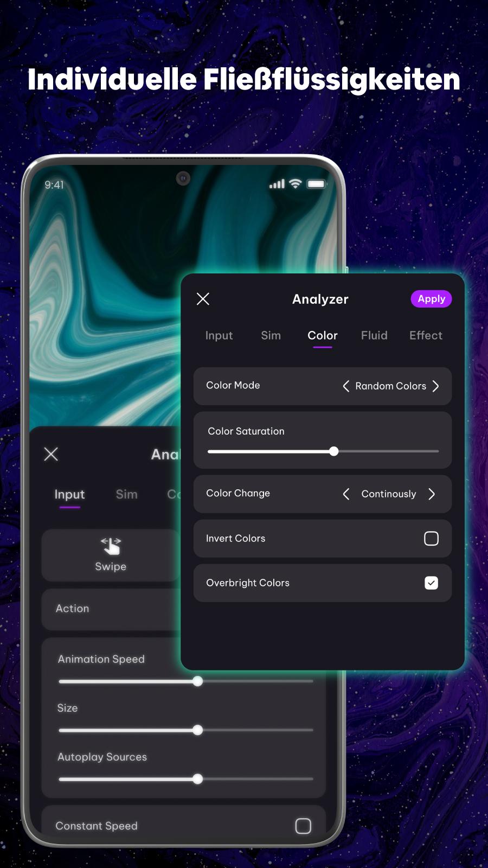Screen dimensions: 488x868
Task: Select the Sim tab on the phone
Action: tap(126, 494)
